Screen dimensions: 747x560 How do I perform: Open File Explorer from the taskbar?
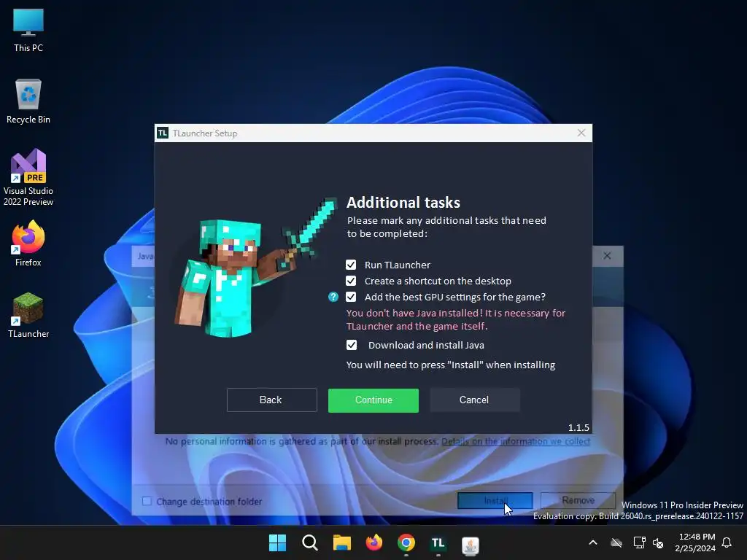point(341,542)
